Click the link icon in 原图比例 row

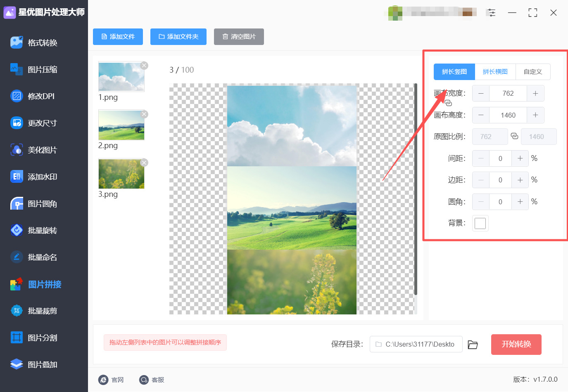pyautogui.click(x=514, y=136)
